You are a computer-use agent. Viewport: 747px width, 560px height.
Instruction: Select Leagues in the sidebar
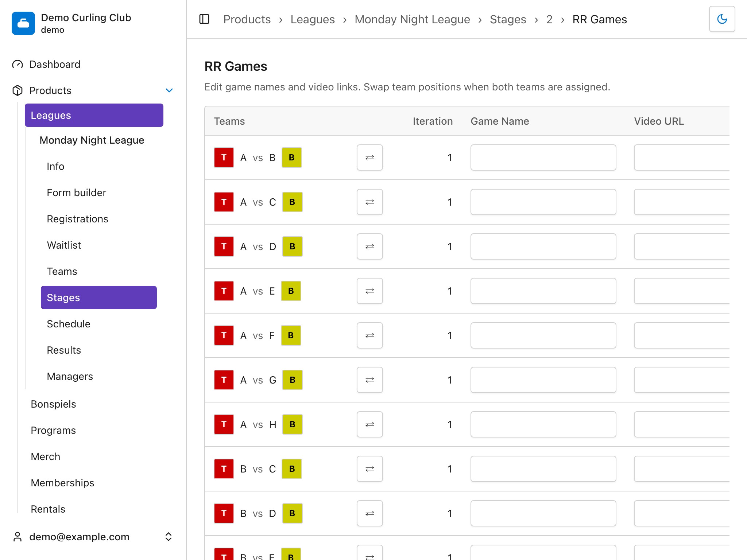coord(94,115)
